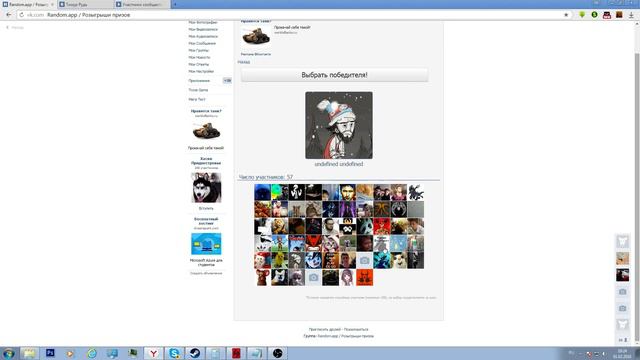Open Мои Новости in the sidebar
The height and width of the screenshot is (360, 640).
[200, 57]
